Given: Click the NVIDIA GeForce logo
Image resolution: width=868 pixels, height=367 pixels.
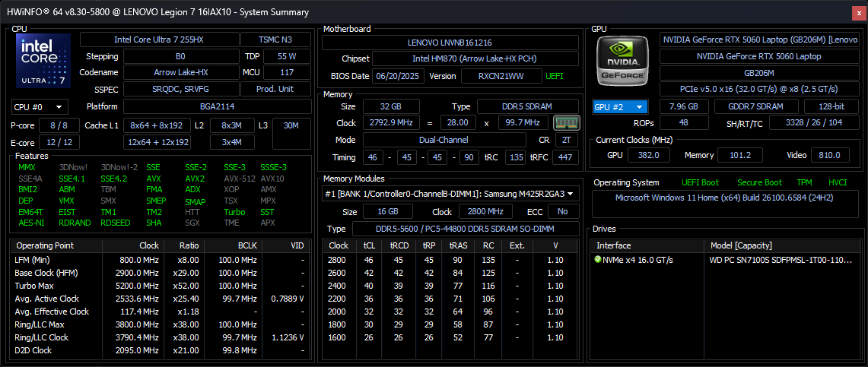Looking at the screenshot, I should [x=622, y=61].
